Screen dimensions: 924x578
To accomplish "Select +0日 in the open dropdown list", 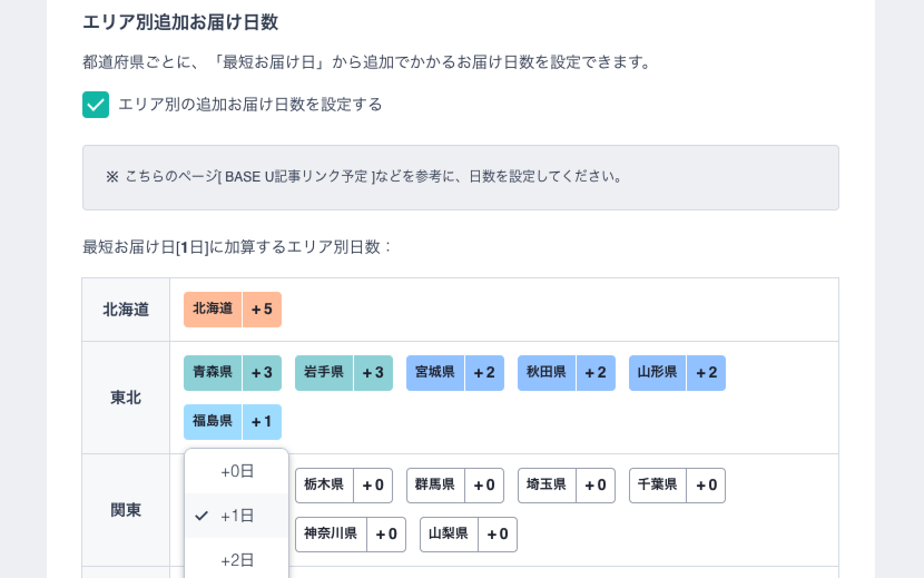I will [237, 472].
